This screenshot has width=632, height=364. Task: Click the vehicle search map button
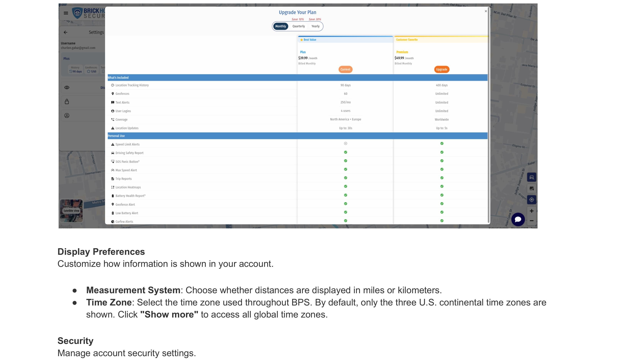click(x=532, y=178)
